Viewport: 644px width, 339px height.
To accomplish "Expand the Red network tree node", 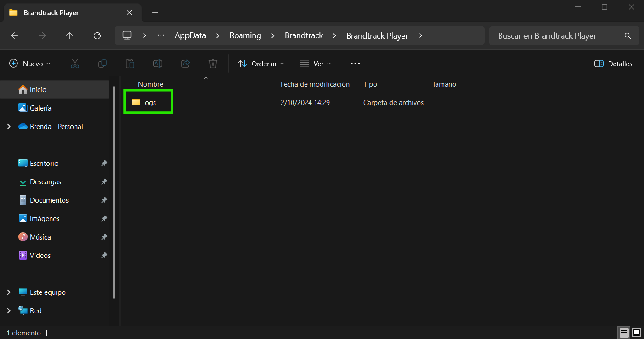I will coord(9,310).
